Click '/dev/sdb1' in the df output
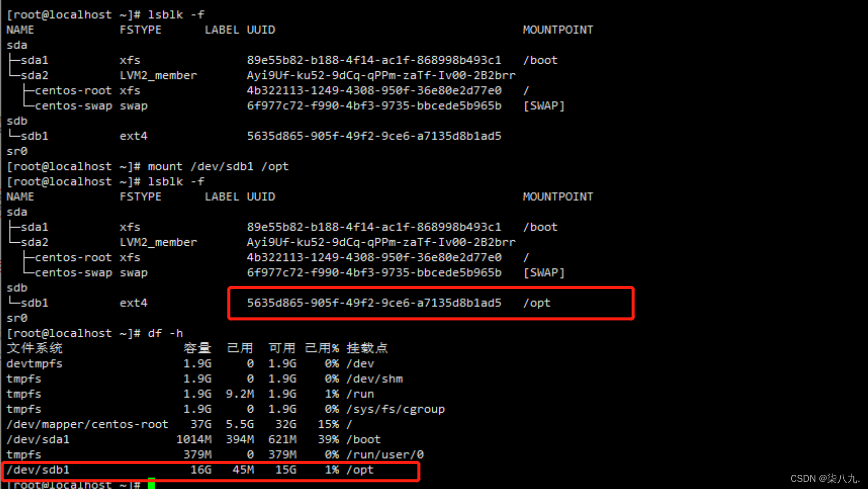 38,470
